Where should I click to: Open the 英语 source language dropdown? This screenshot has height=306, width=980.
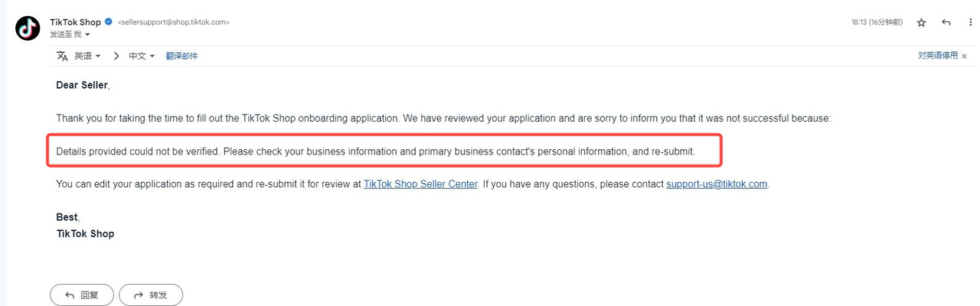click(x=87, y=56)
